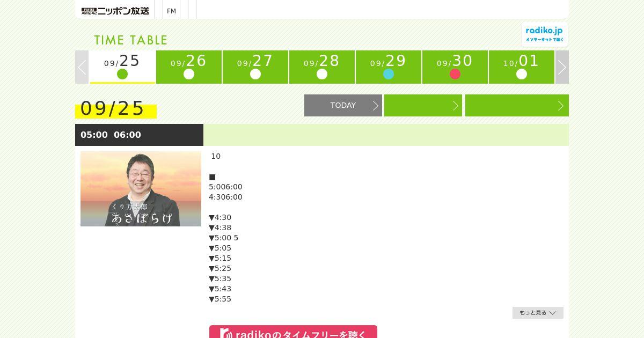
Task: Open the radiko.jp internet listening badge
Action: click(544, 34)
